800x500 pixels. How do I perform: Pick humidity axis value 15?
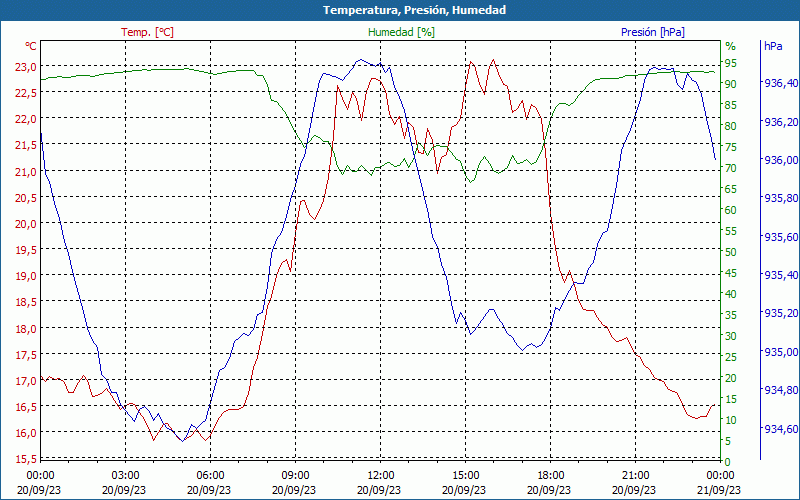(731, 399)
